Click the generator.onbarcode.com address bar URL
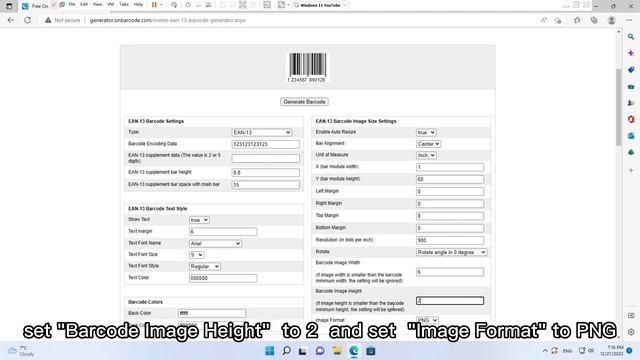The height and width of the screenshot is (360, 640). [x=167, y=20]
